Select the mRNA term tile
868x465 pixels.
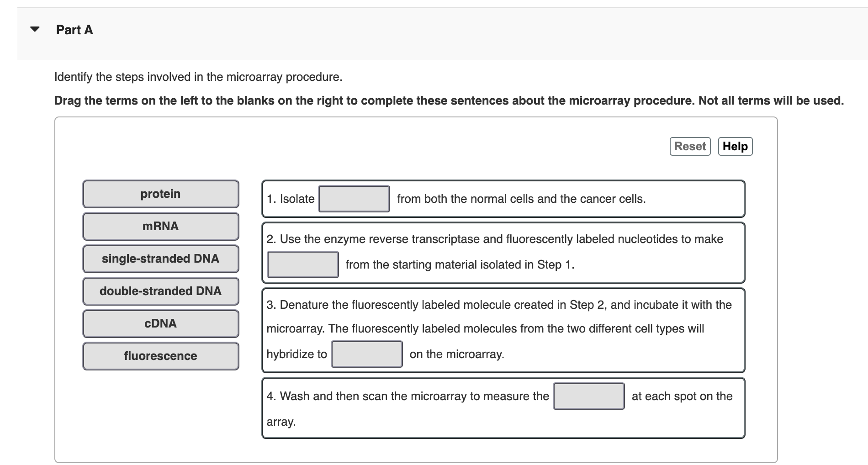pos(160,226)
